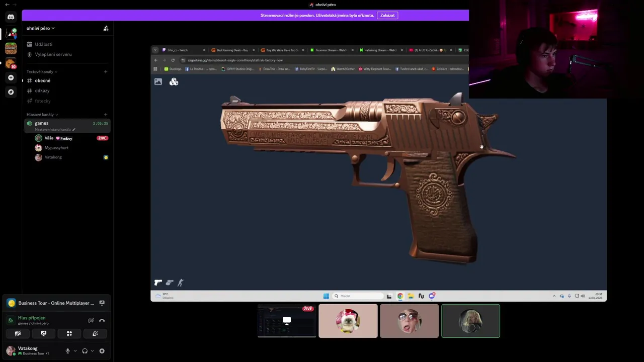
Task: Click the 3D cubes view icon above the skin
Action: [174, 81]
